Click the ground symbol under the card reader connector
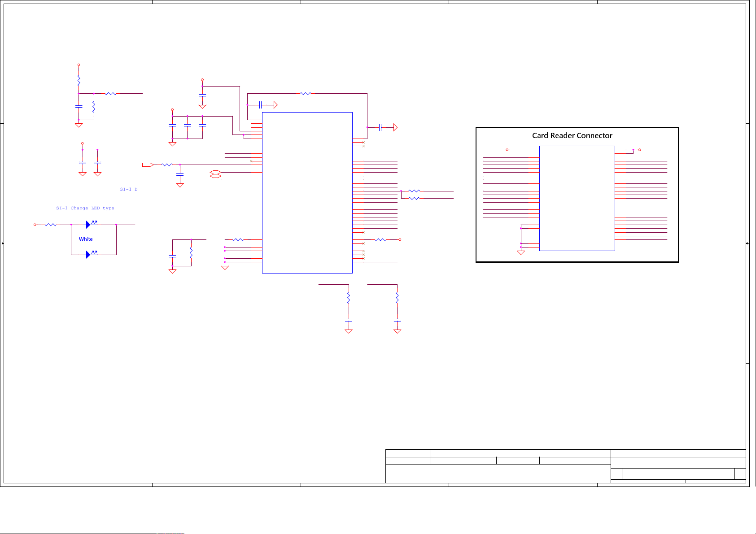 click(x=521, y=252)
